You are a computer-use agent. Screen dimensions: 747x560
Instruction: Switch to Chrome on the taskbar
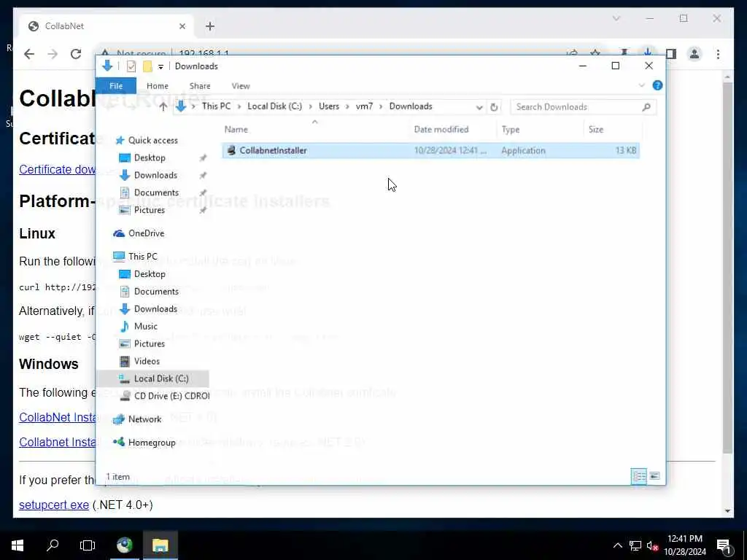125,545
